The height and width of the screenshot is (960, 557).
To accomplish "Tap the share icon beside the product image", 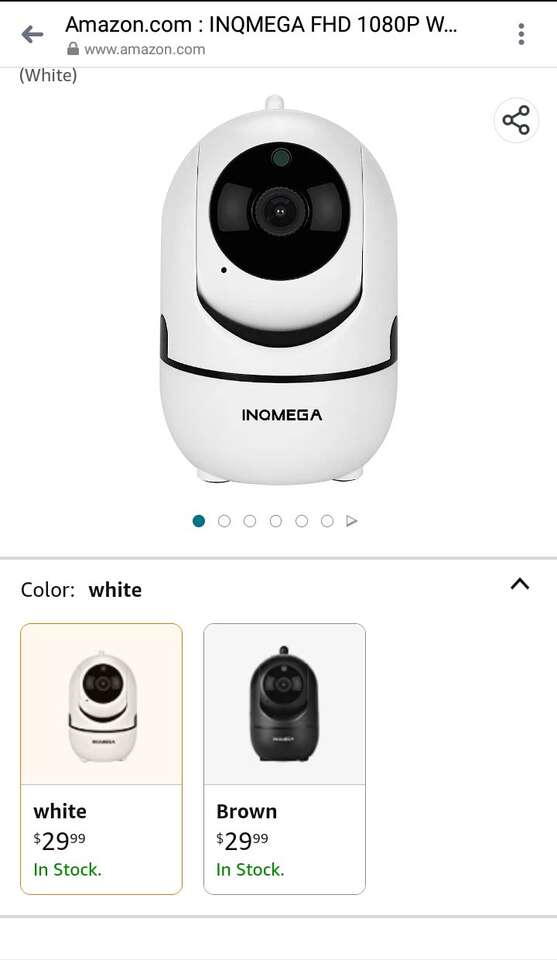I will 516,120.
